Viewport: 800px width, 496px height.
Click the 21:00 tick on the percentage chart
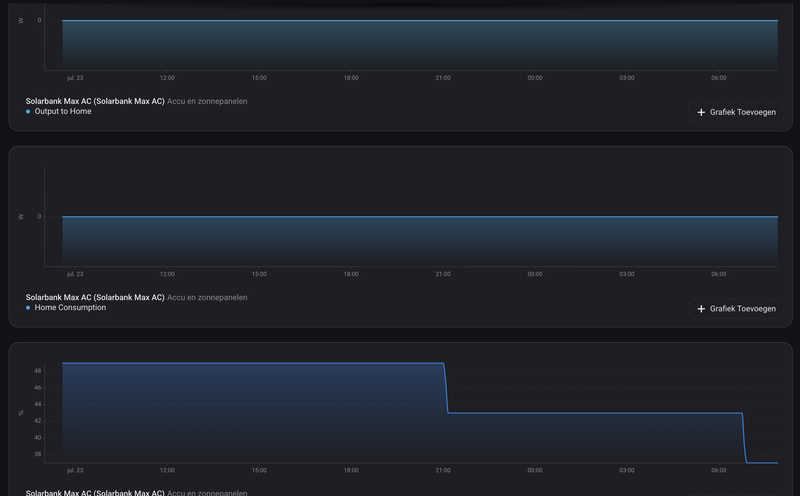[x=443, y=470]
